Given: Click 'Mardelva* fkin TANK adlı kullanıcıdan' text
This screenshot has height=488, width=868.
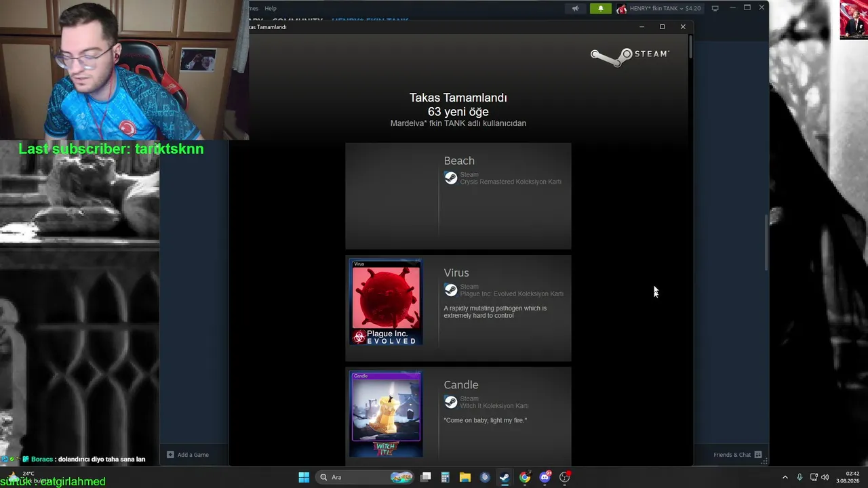Looking at the screenshot, I should pos(458,123).
